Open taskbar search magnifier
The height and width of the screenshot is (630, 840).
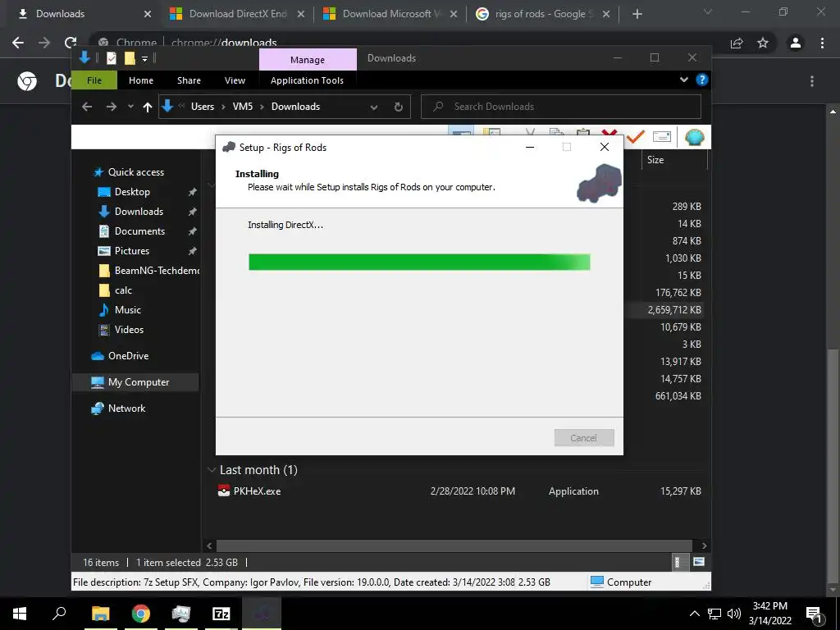[59, 614]
